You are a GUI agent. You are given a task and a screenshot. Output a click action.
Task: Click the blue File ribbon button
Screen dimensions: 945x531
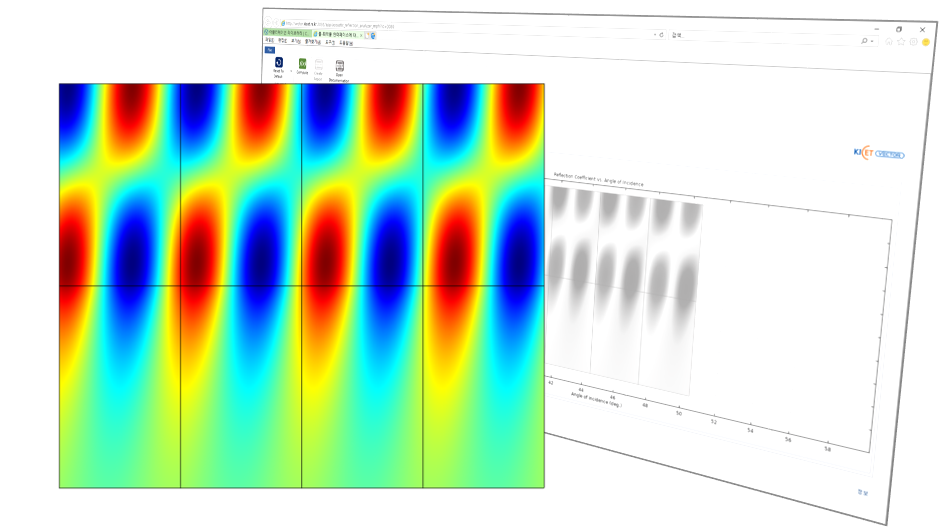point(269,49)
